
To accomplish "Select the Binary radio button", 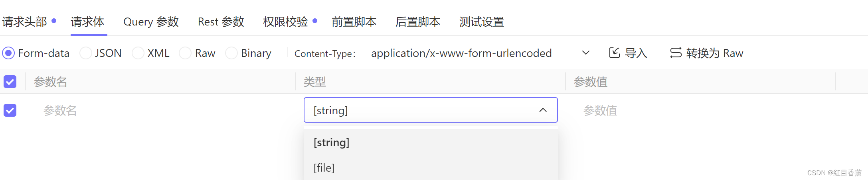I will 231,53.
